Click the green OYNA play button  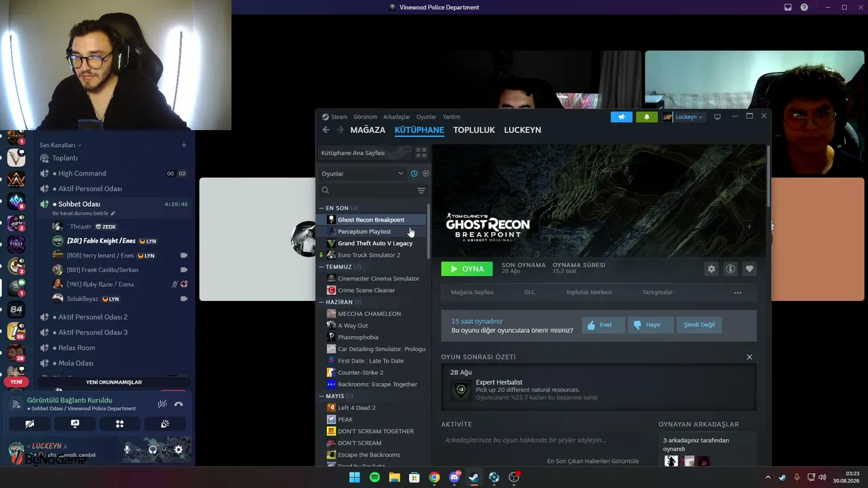pos(467,269)
